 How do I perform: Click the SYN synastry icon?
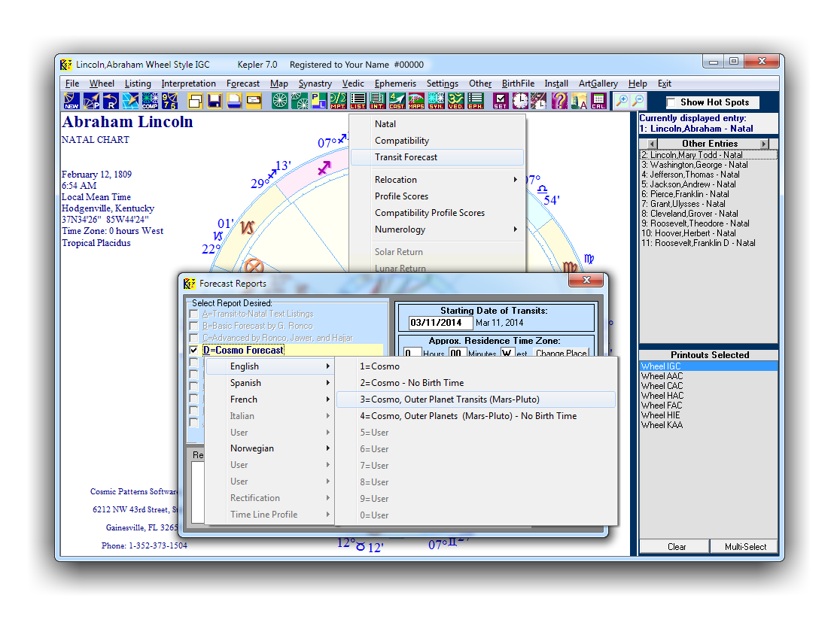pos(436,101)
